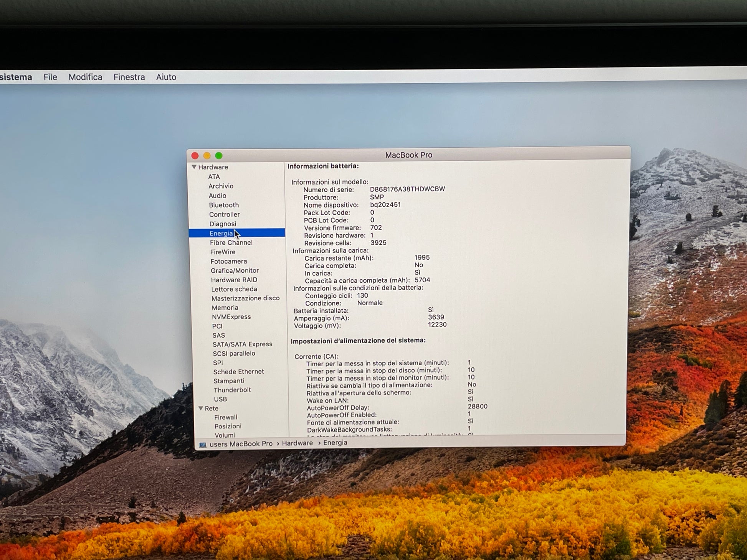This screenshot has width=747, height=560.
Task: Select SAS in the sidebar
Action: pos(218,335)
